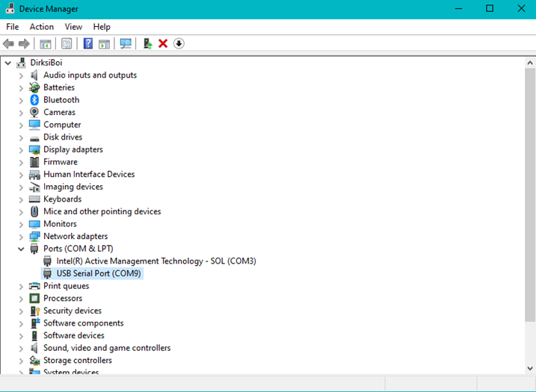
Task: Click the scrollbar down arrow
Action: coord(530,368)
